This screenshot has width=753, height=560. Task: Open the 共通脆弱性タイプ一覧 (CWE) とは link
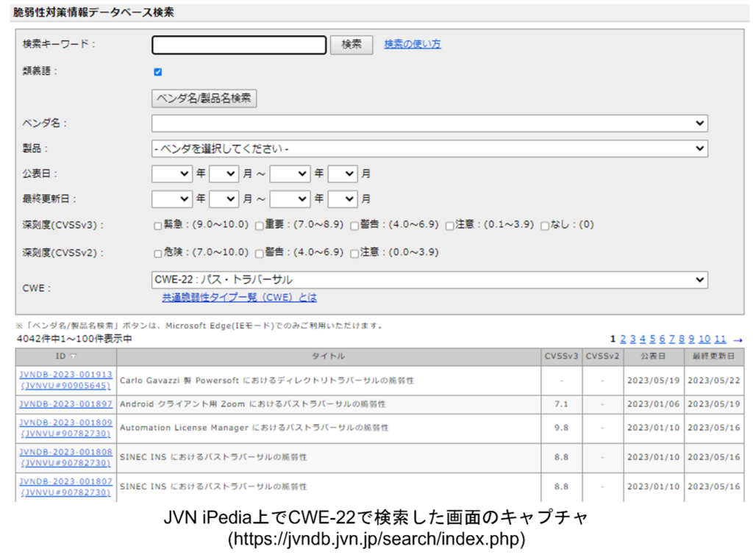(240, 298)
